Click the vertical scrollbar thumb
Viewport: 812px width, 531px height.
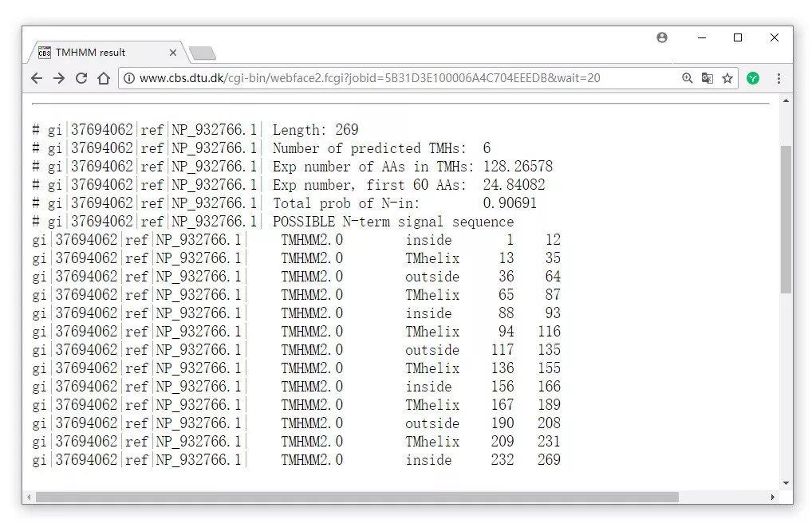coord(786,219)
